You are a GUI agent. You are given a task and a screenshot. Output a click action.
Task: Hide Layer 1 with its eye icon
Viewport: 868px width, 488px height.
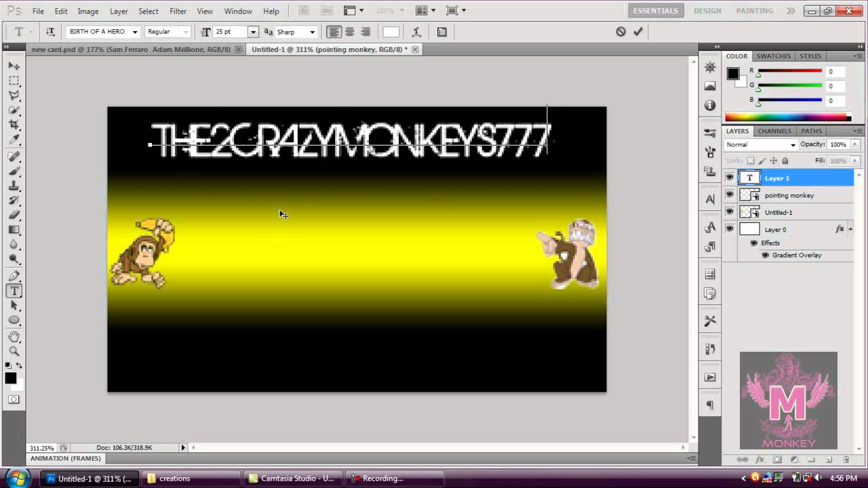[x=730, y=178]
